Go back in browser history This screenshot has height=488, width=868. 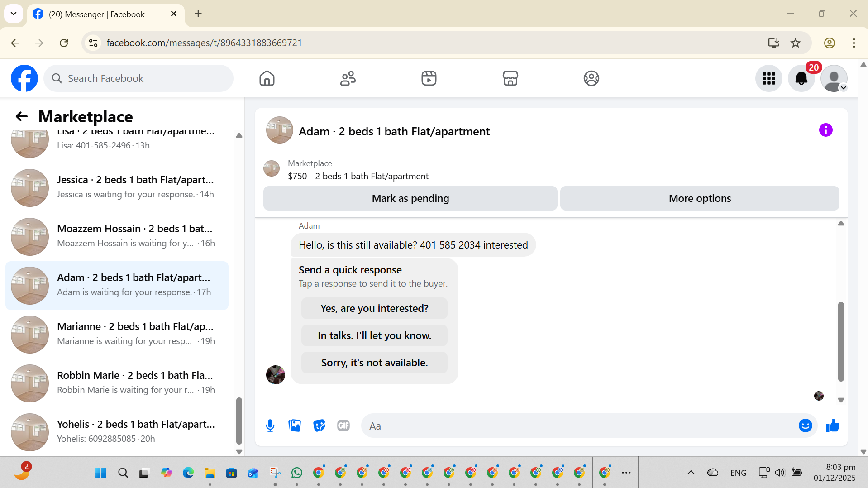pos(15,43)
